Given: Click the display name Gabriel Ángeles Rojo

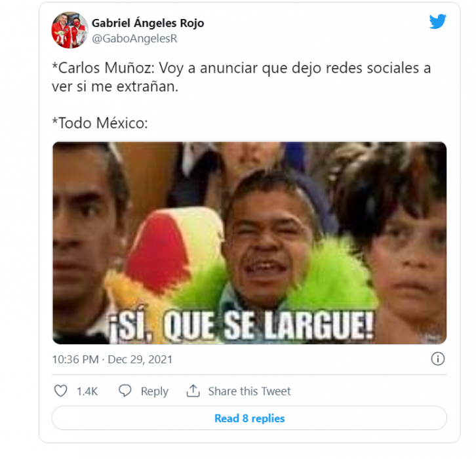Looking at the screenshot, I should pos(148,23).
